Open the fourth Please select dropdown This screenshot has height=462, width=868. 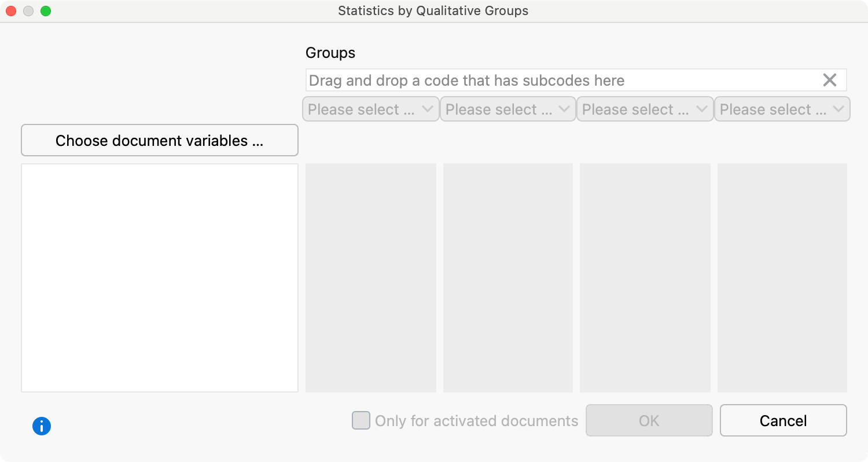(x=782, y=109)
